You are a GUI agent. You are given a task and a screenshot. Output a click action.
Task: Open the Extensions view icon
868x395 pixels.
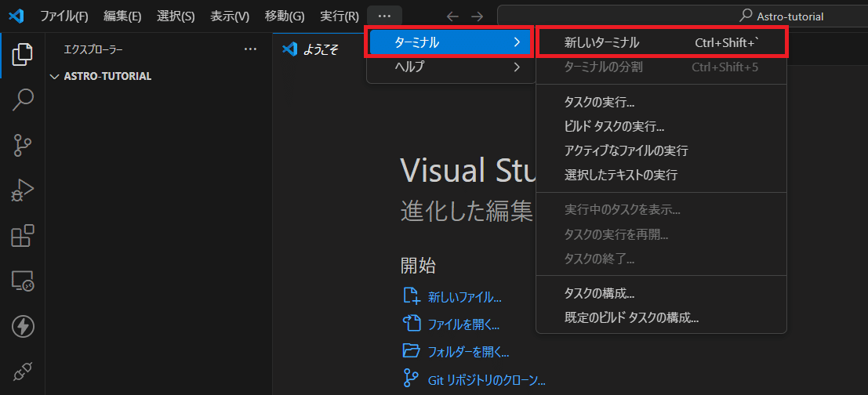(22, 236)
